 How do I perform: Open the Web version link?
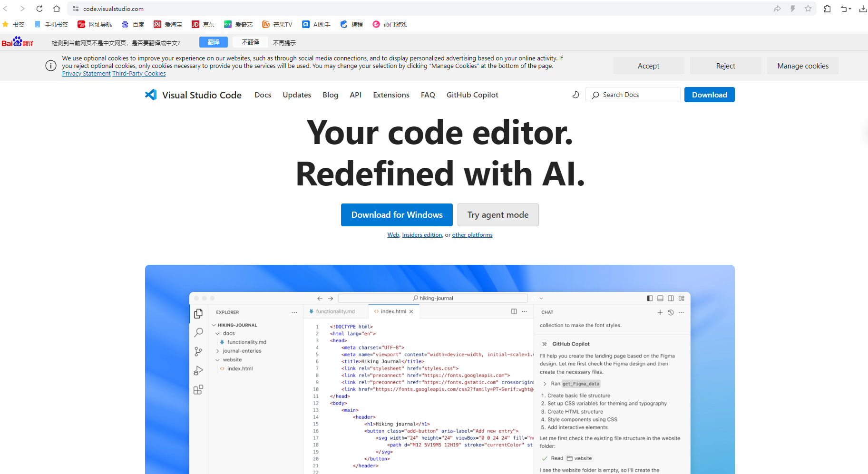pos(393,235)
